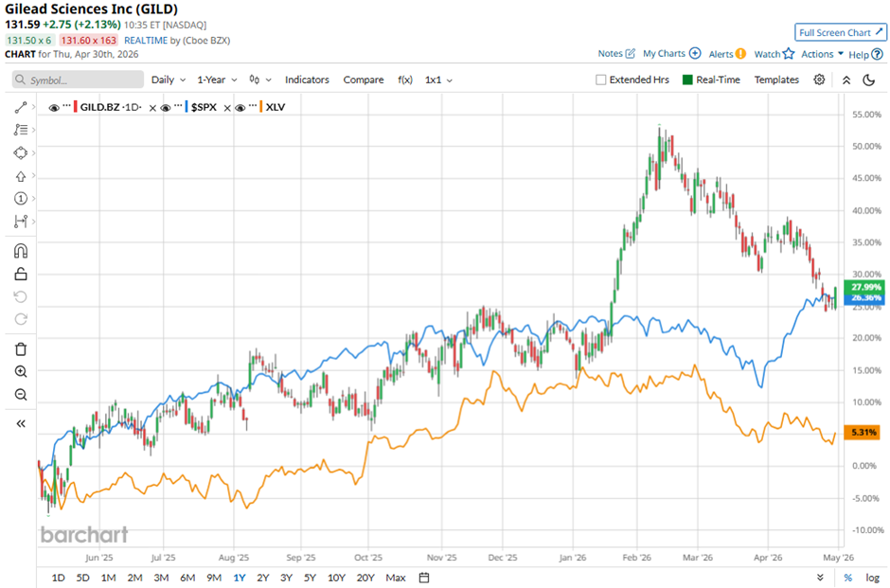Enable the magnet snap mode tool
890x588 pixels.
(x=21, y=251)
